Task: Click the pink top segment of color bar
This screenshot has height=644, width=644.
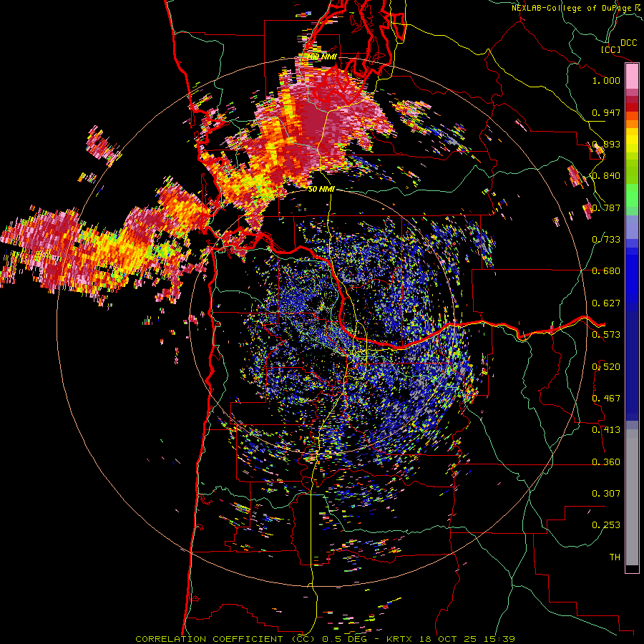Action: pos(632,77)
